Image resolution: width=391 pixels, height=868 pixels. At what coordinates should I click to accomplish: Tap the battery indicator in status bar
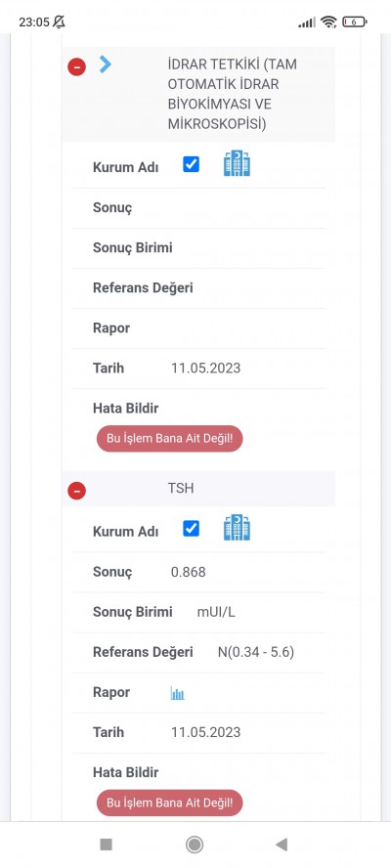355,22
